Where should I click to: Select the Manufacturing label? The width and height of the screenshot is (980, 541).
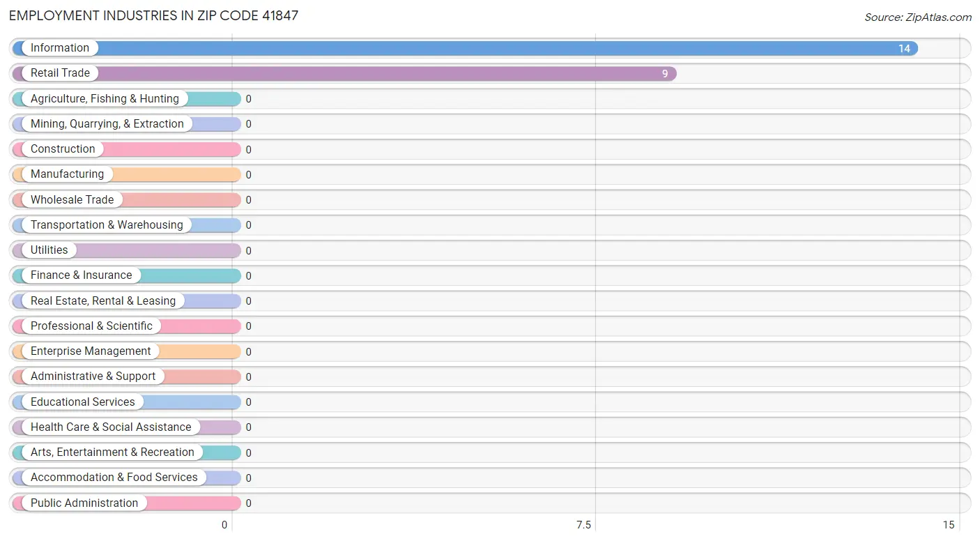pos(67,174)
